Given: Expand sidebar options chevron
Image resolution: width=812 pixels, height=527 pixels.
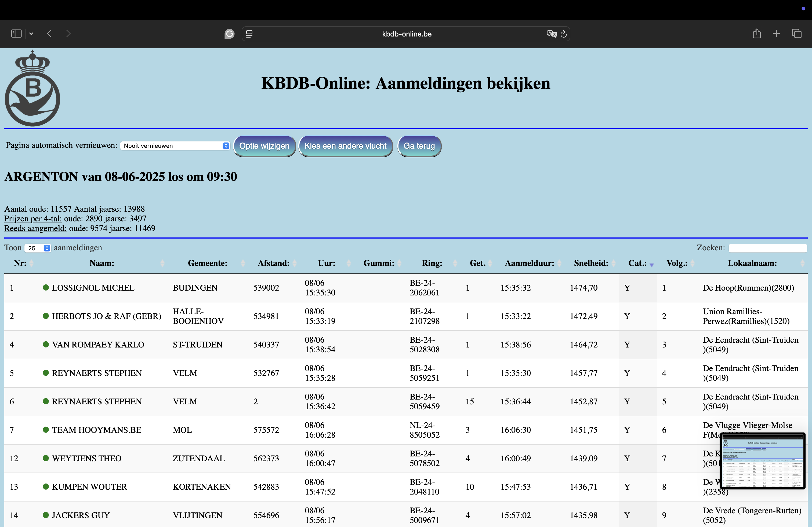Looking at the screenshot, I should tap(31, 33).
